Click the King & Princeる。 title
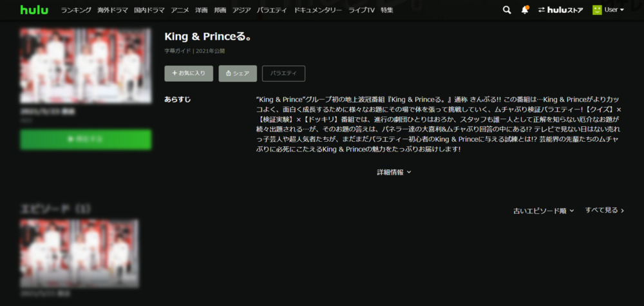This screenshot has width=644, height=306. pos(208,37)
